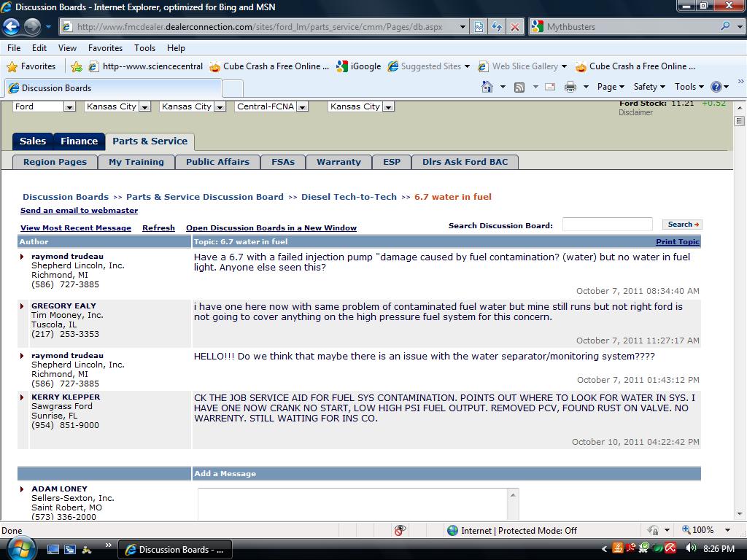Click Open Discussion Boards in a New Window

(x=271, y=228)
